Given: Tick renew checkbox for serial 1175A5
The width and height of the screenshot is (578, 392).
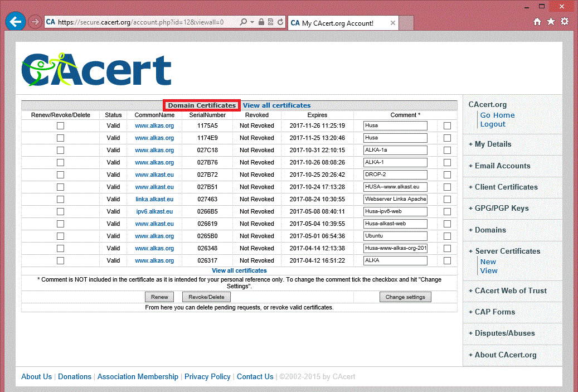Looking at the screenshot, I should point(60,126).
